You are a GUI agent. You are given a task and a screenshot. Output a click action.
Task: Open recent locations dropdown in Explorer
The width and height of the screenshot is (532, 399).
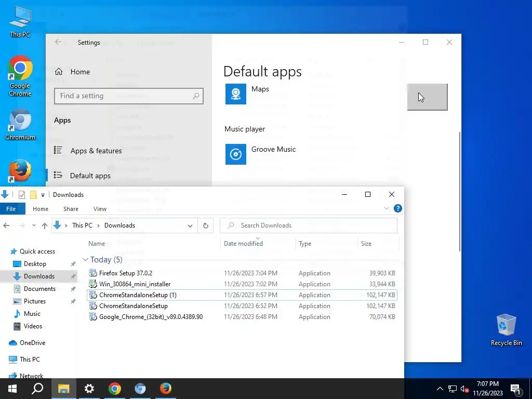click(34, 225)
